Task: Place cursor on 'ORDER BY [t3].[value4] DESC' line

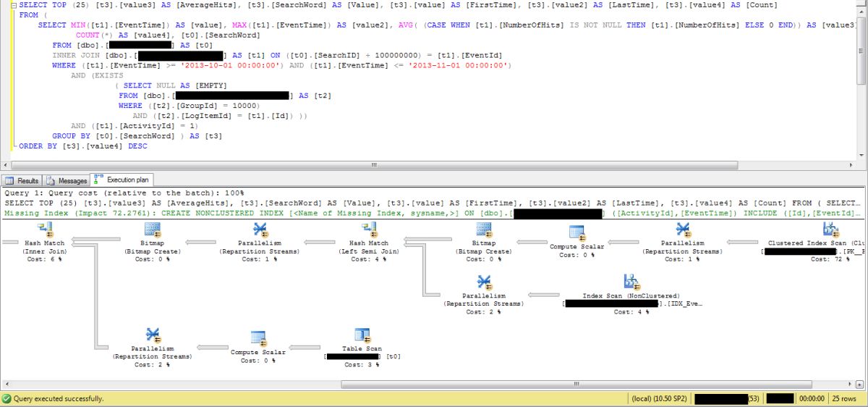Action: coord(82,146)
